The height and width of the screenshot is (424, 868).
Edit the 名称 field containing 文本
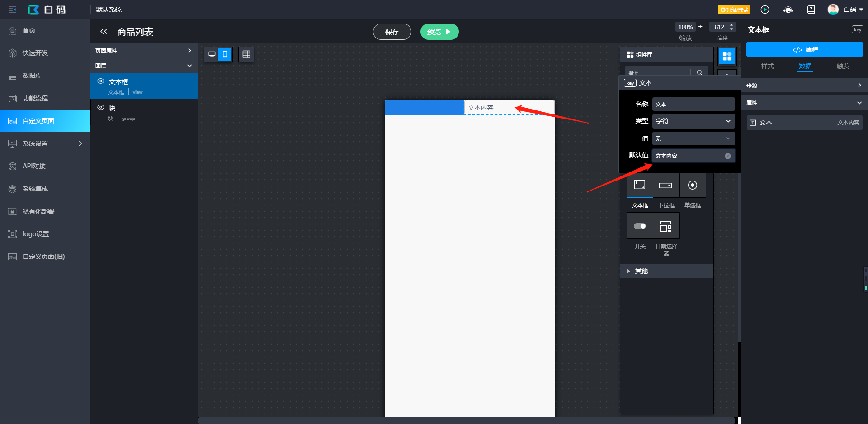coord(693,104)
